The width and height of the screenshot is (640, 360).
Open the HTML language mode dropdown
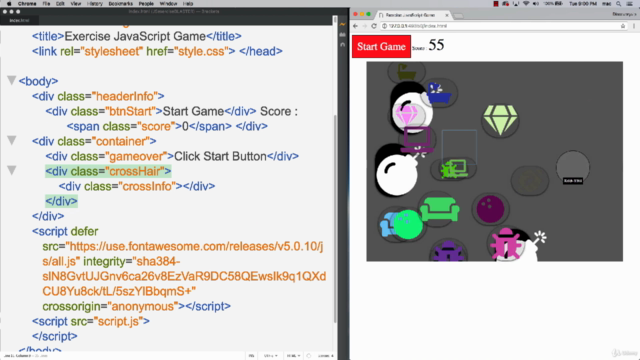[x=293, y=356]
